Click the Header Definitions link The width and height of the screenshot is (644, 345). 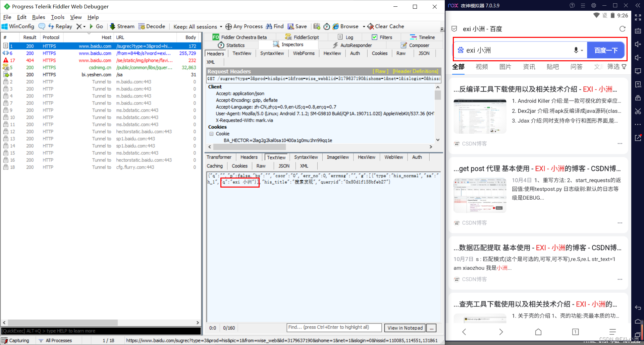416,71
